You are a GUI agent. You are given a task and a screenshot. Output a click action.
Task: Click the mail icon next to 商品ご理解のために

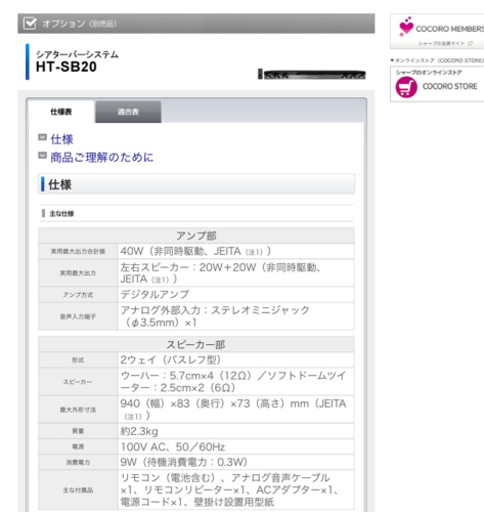42,155
